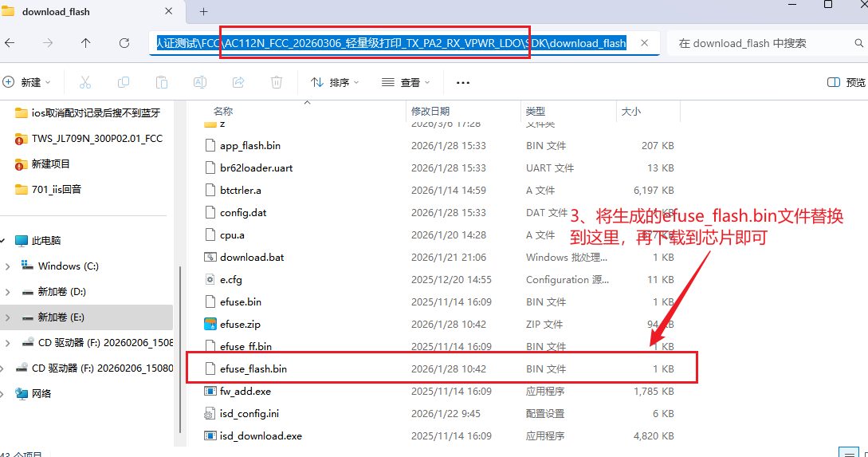The height and width of the screenshot is (457, 868).
Task: Click the Paste clipboard icon
Action: click(162, 82)
